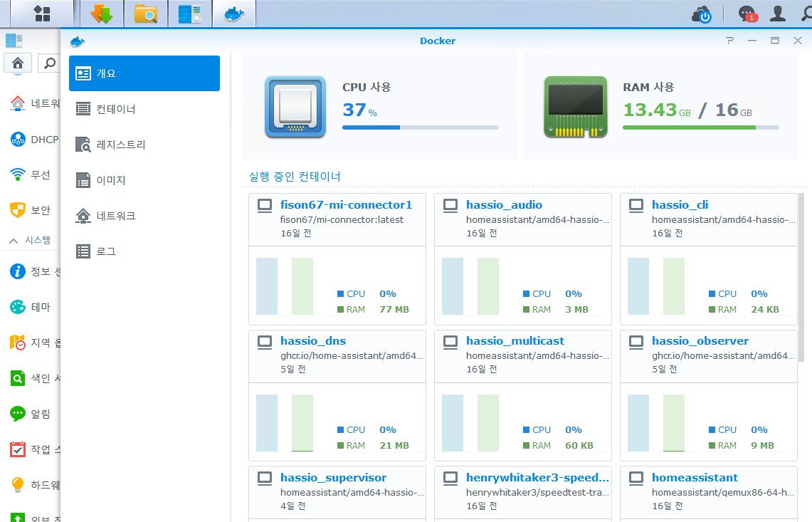Open hassio_cli container link
Viewport: 812px width, 522px height.
click(680, 205)
